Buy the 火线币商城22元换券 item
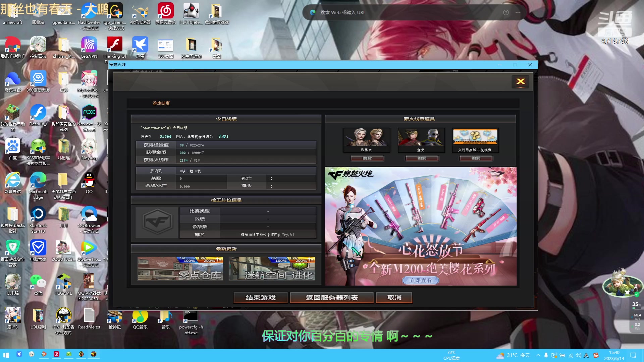The width and height of the screenshot is (644, 362). [476, 158]
